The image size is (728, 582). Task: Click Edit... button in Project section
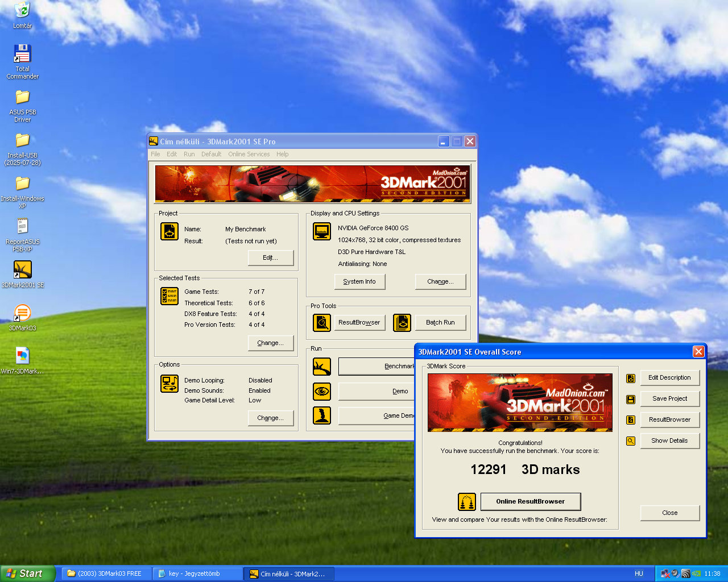coord(271,257)
